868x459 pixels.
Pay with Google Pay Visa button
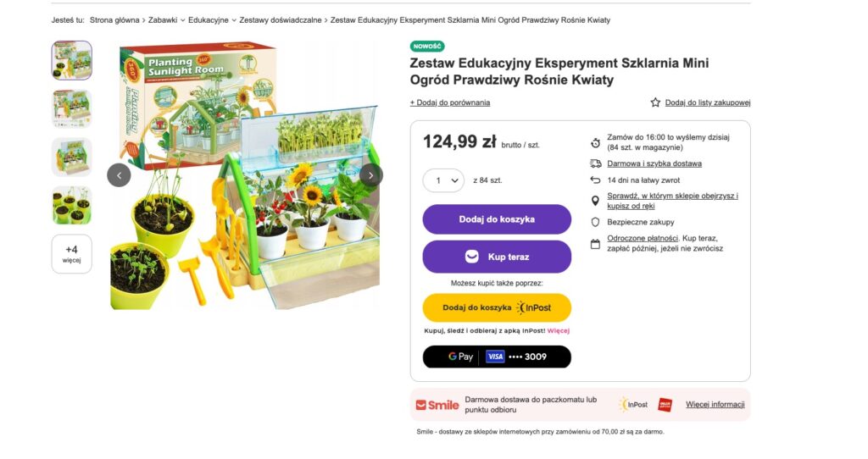497,357
